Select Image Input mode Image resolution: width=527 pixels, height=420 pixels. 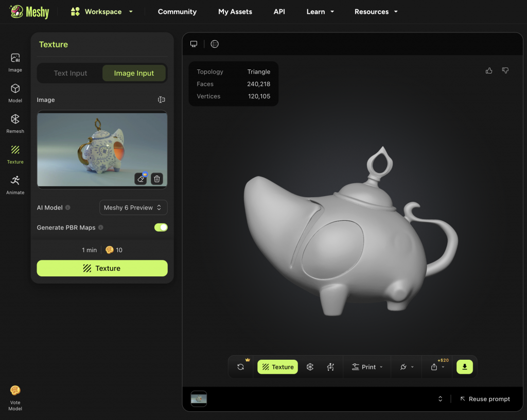tap(134, 73)
